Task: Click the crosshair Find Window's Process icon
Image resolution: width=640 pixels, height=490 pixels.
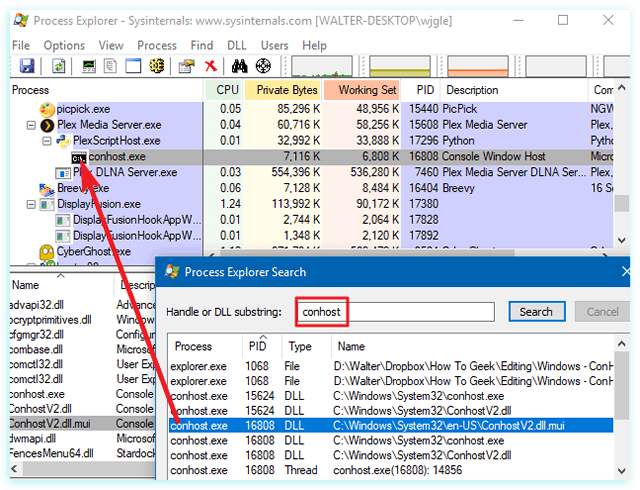Action: click(x=263, y=66)
